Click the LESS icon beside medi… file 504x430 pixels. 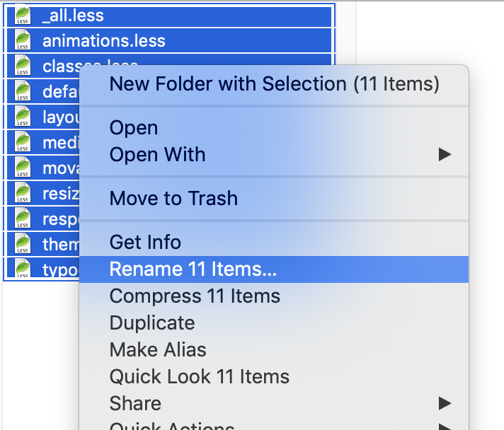23,142
